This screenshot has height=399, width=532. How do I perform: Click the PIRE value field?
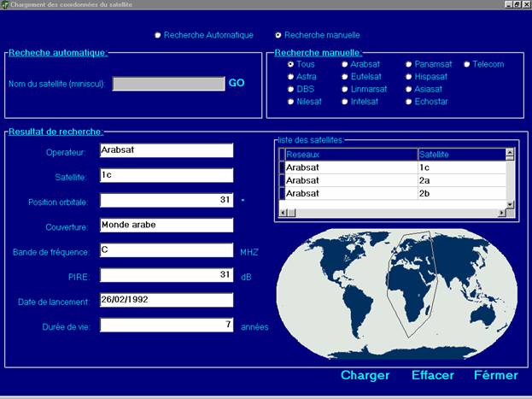167,275
